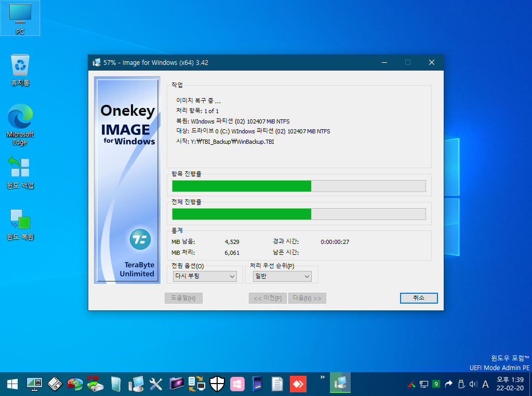532x396 pixels.
Task: Click the 전체 진행률 progress bar
Action: (x=299, y=214)
